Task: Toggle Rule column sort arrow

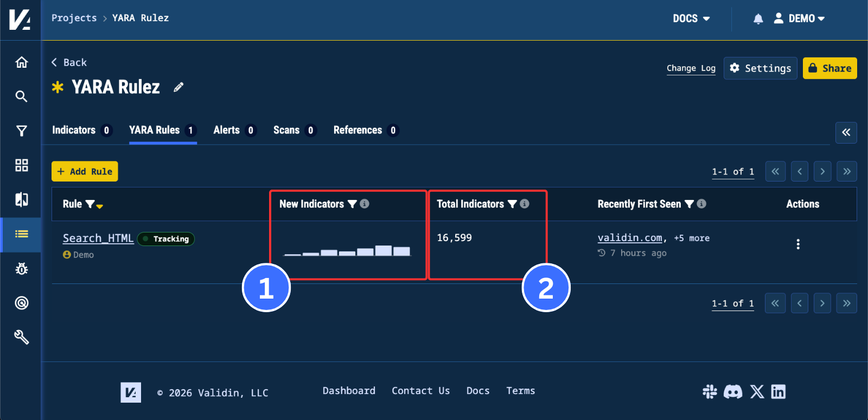Action: (x=100, y=206)
